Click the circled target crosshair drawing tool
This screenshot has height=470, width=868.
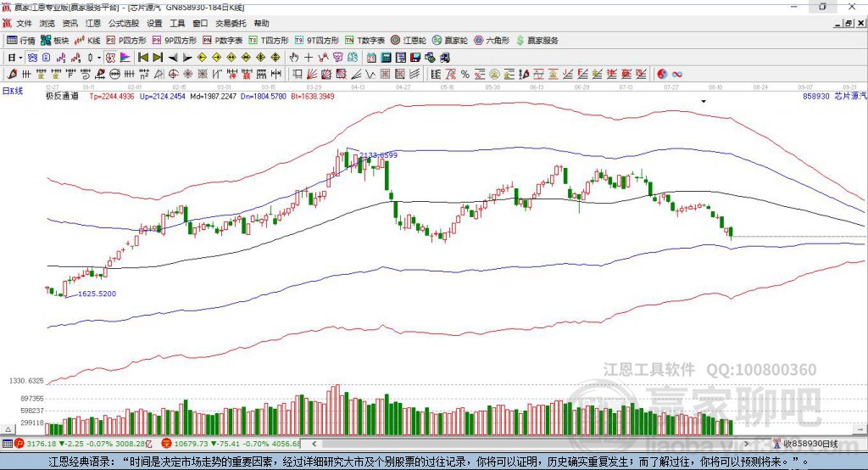pos(173,74)
